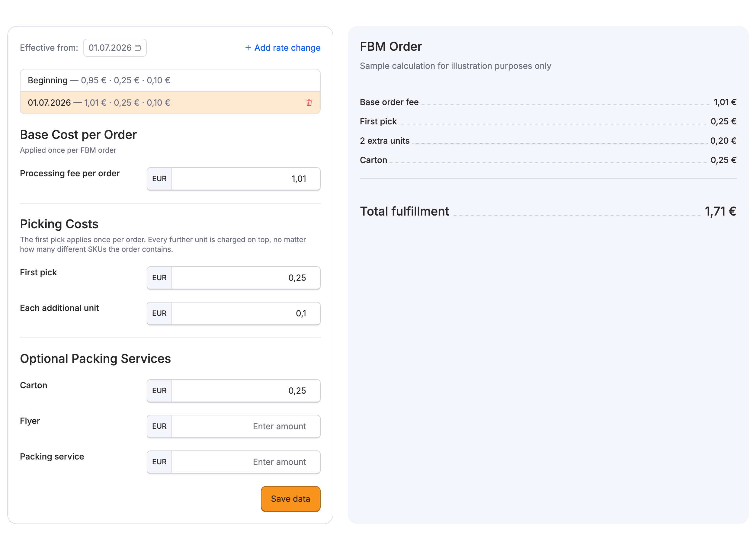
Task: Select the Beginning rate row
Action: click(170, 81)
